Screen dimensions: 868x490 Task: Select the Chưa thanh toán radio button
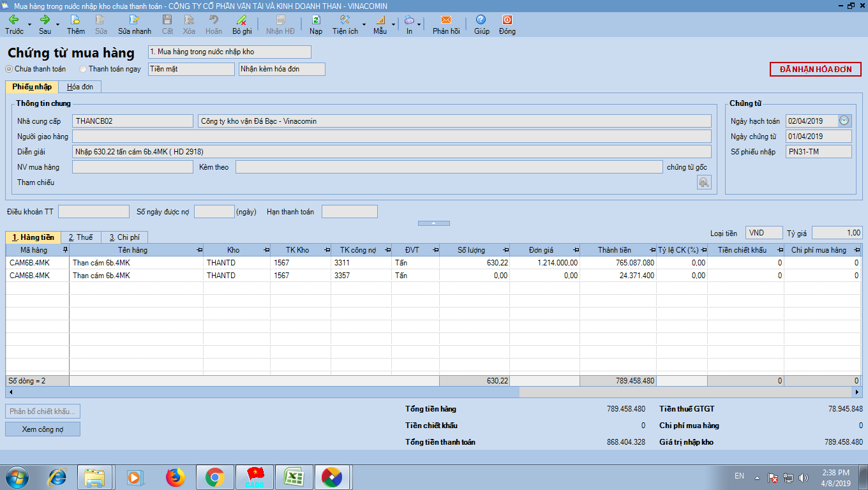[9, 69]
